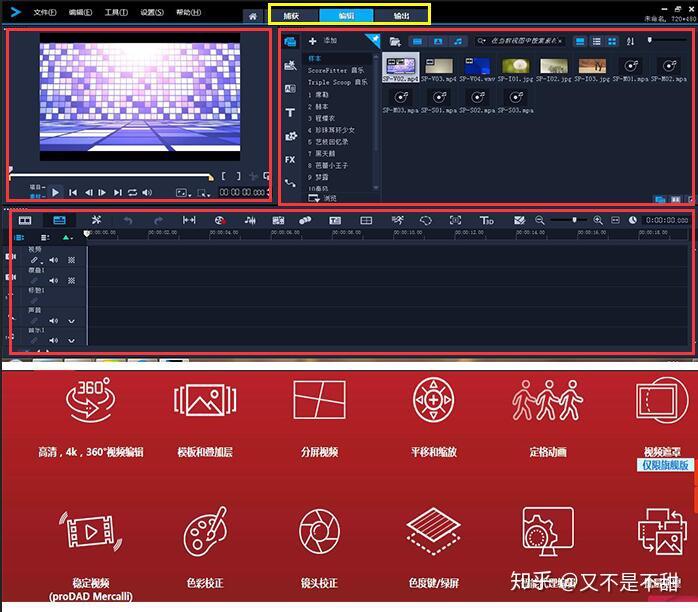Open the 帮助(H) menu

click(x=188, y=12)
